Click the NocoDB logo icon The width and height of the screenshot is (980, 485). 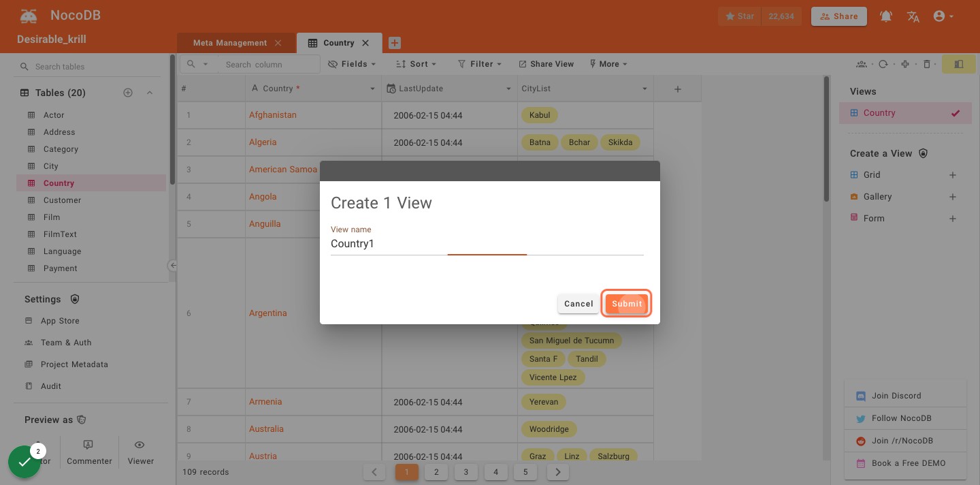tap(29, 16)
